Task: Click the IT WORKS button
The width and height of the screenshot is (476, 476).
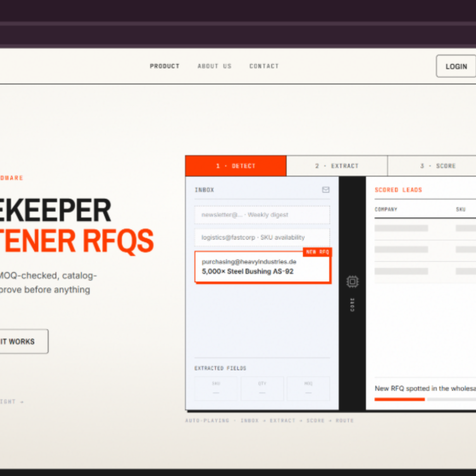Action: pos(24,341)
